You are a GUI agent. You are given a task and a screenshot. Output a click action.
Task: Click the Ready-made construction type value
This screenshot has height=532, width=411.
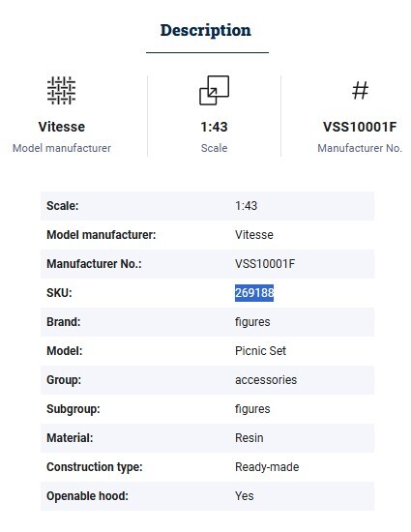267,467
